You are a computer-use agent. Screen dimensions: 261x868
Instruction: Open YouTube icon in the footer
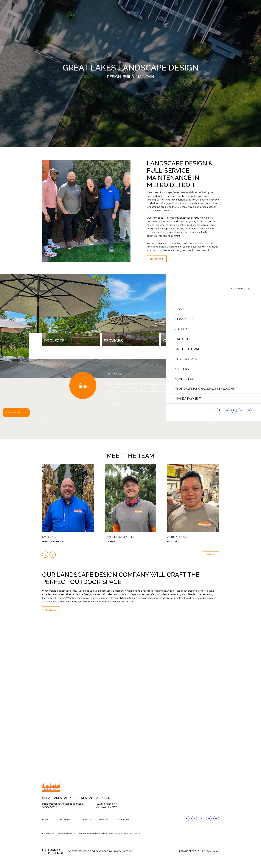[x=209, y=818]
